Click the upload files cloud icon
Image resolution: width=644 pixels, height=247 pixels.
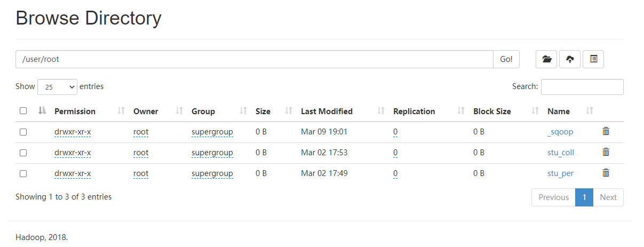pos(570,60)
